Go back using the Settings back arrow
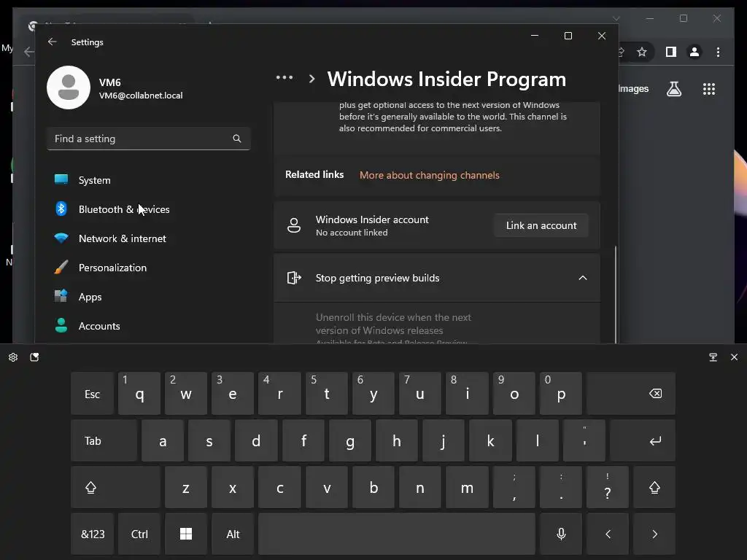This screenshot has height=560, width=747. [x=53, y=42]
